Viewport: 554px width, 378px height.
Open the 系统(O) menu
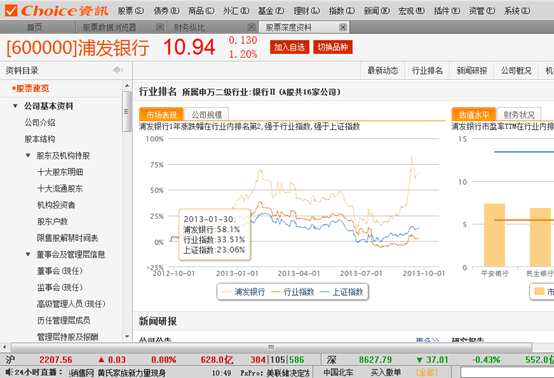pos(517,11)
